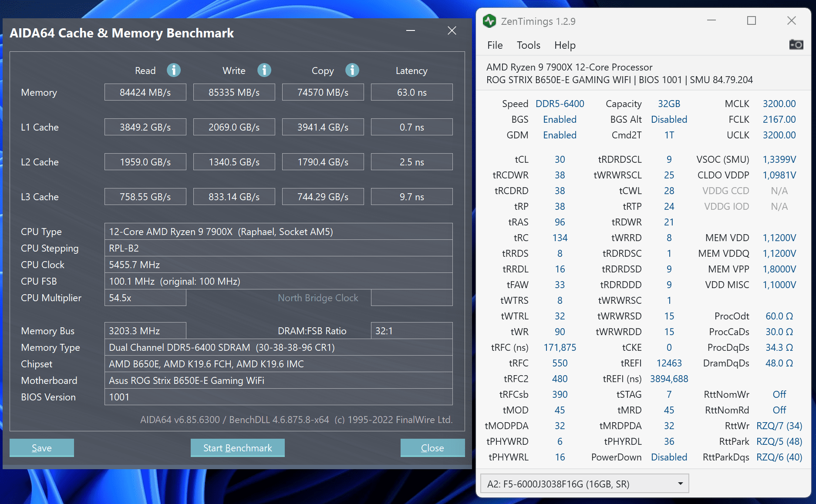This screenshot has width=816, height=504.
Task: Click the Cmd2T value 1T
Action: [x=669, y=135]
